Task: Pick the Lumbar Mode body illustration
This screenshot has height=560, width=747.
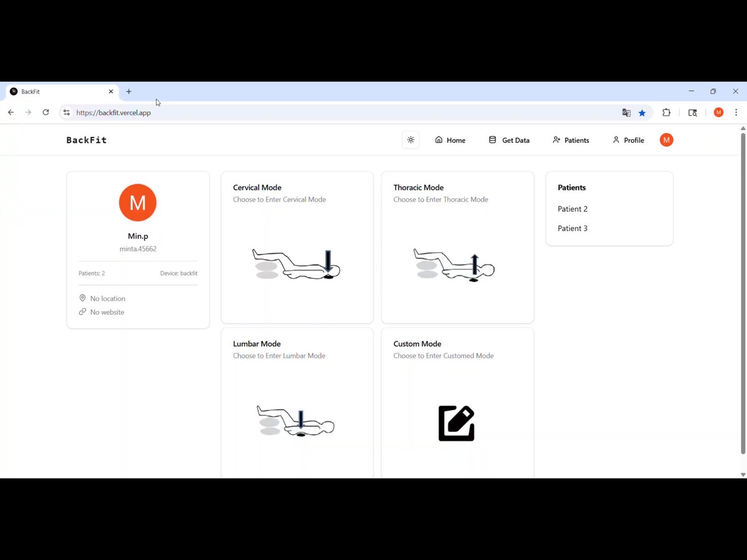Action: pyautogui.click(x=295, y=421)
